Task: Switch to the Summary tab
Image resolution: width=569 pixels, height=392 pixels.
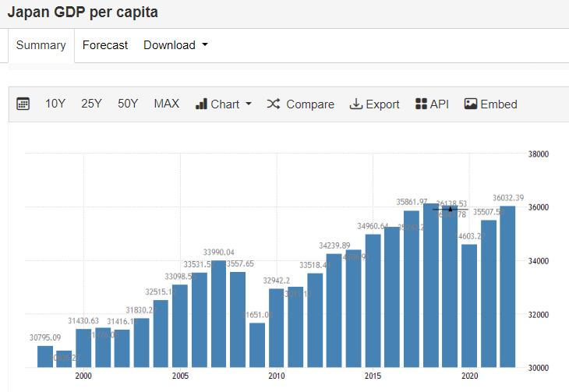Action: click(41, 45)
